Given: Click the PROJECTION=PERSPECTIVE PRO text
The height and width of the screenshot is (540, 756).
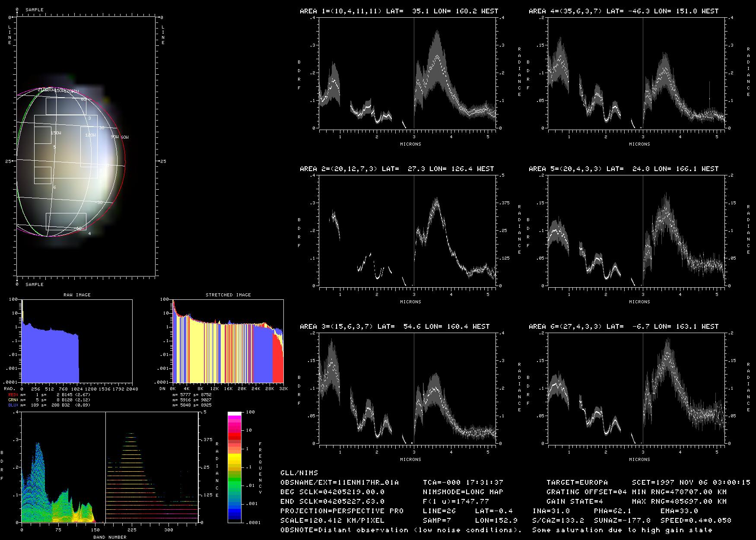Looking at the screenshot, I should [x=342, y=511].
